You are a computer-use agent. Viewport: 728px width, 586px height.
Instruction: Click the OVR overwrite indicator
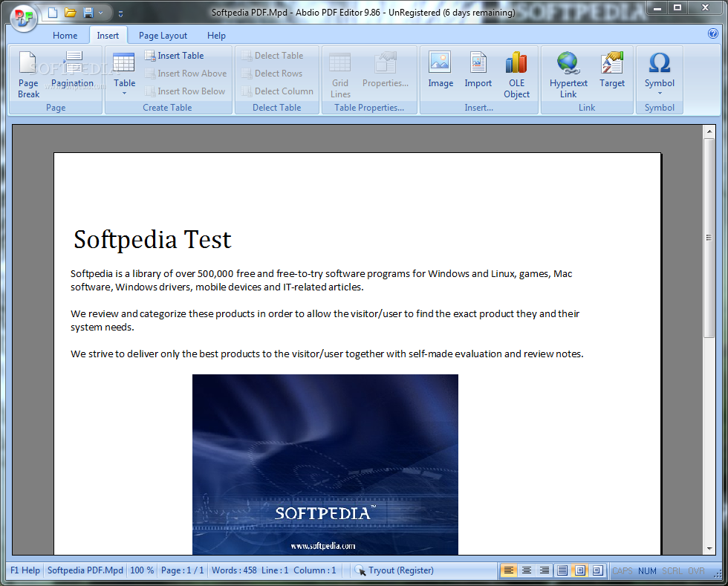(x=696, y=570)
